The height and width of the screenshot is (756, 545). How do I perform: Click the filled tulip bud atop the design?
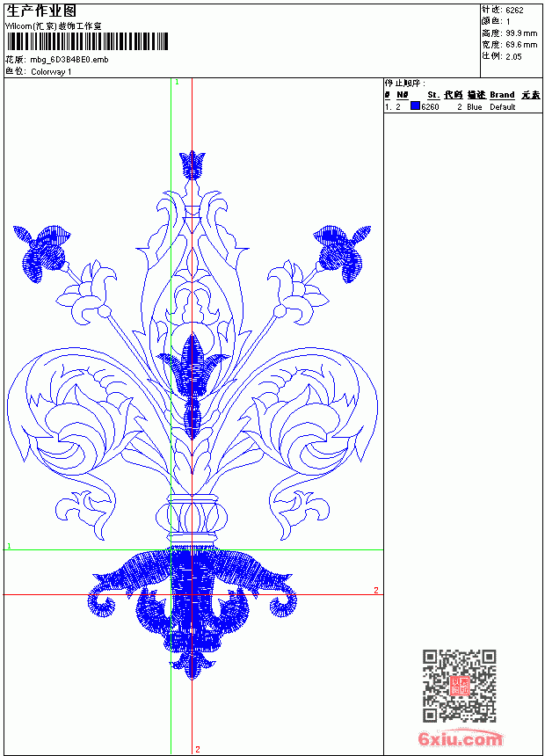point(192,165)
